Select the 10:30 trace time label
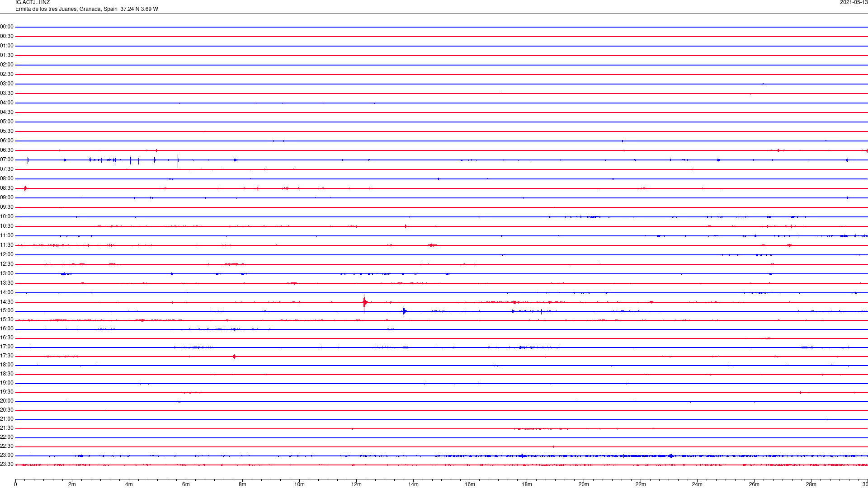The width and height of the screenshot is (868, 488). [x=7, y=226]
